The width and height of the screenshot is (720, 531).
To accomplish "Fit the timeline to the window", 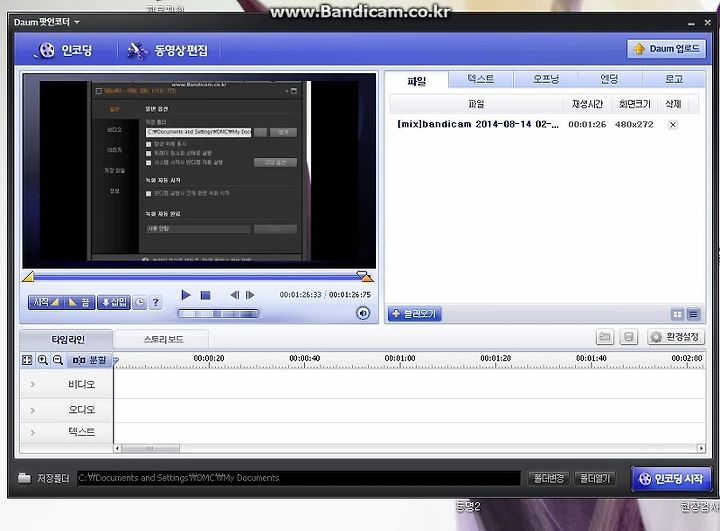I will click(27, 360).
